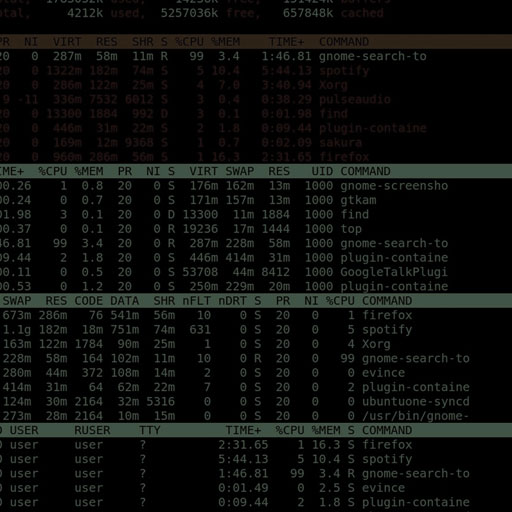Click the 229m swap value beside 250m
This screenshot has width=512, height=512.
point(240,286)
